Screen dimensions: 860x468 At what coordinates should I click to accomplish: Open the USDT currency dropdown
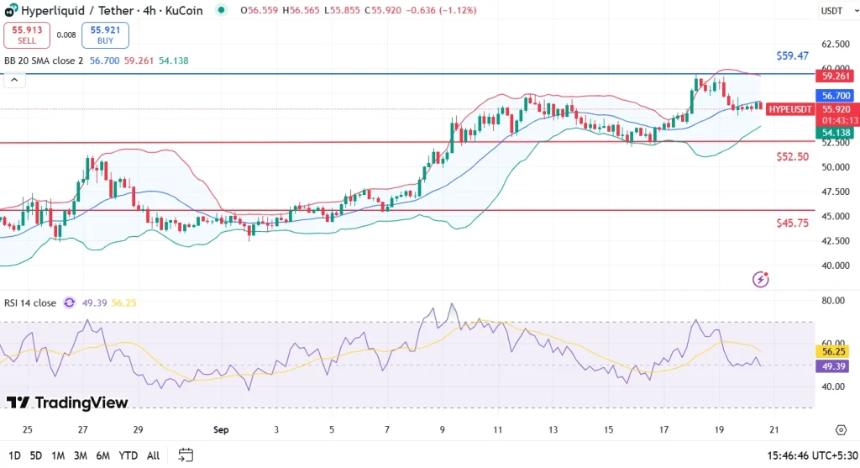pos(831,11)
